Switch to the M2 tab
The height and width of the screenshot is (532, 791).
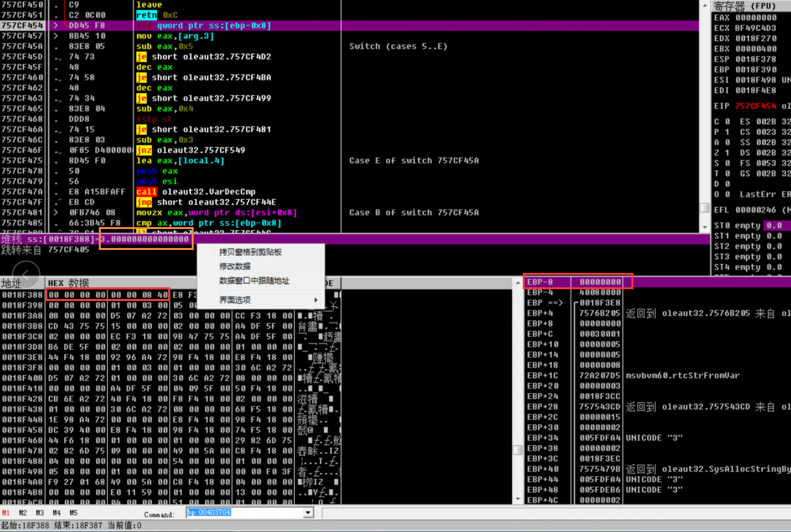(x=23, y=513)
